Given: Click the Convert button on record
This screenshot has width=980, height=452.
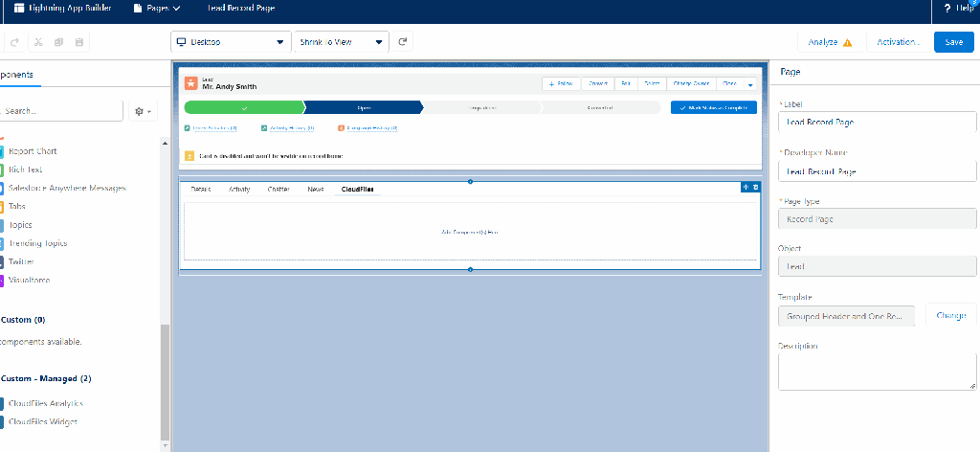Looking at the screenshot, I should (598, 83).
